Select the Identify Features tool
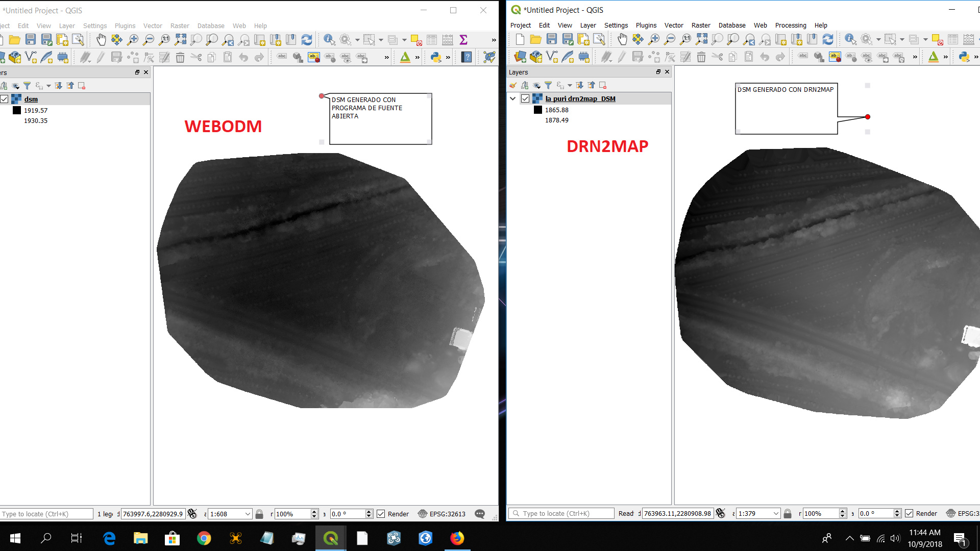This screenshot has height=551, width=980. pos(850,39)
